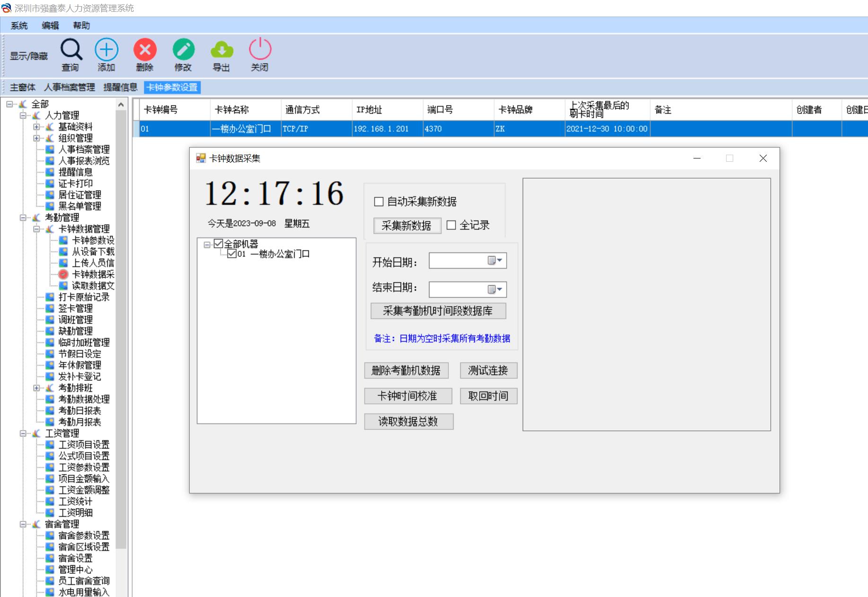Click 采集考勤机时间段数据库 button

(438, 311)
